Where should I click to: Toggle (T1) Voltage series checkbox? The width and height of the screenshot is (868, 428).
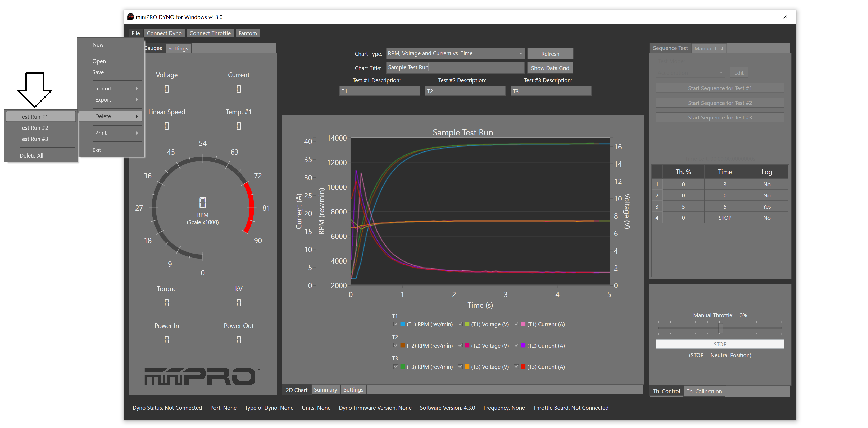click(x=460, y=324)
